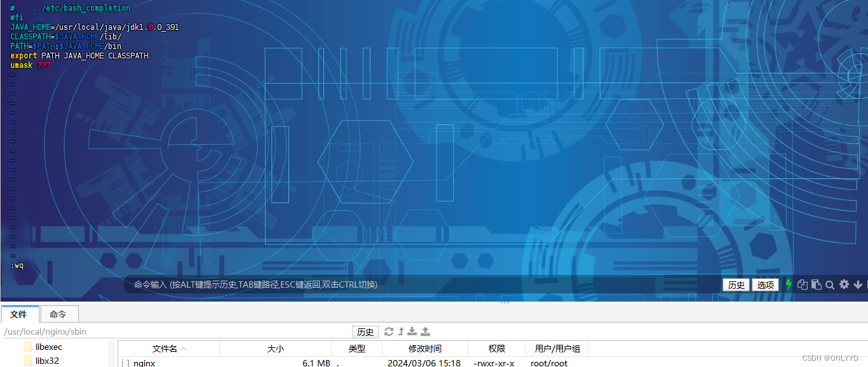Sort by 大小 column header
868x367 pixels.
pos(276,349)
